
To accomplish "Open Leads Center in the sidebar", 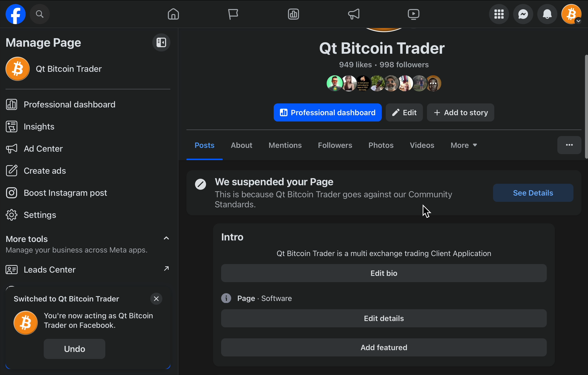I will click(x=88, y=270).
